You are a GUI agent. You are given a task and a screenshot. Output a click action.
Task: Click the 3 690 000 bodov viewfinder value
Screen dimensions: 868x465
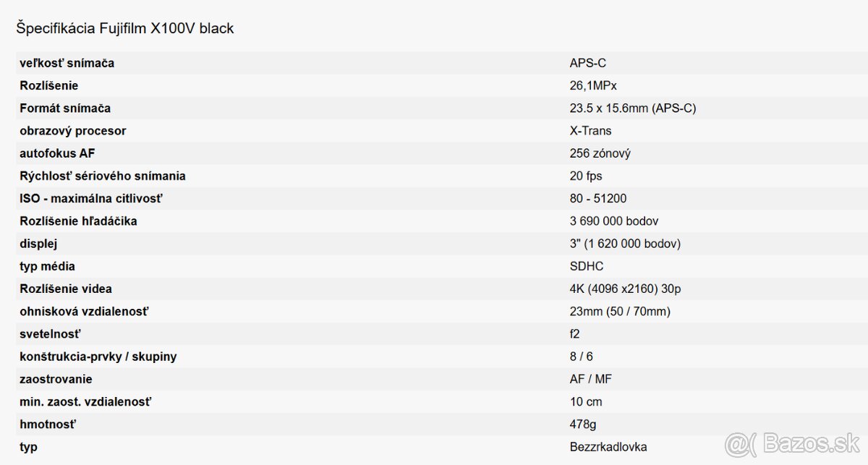[x=614, y=221]
